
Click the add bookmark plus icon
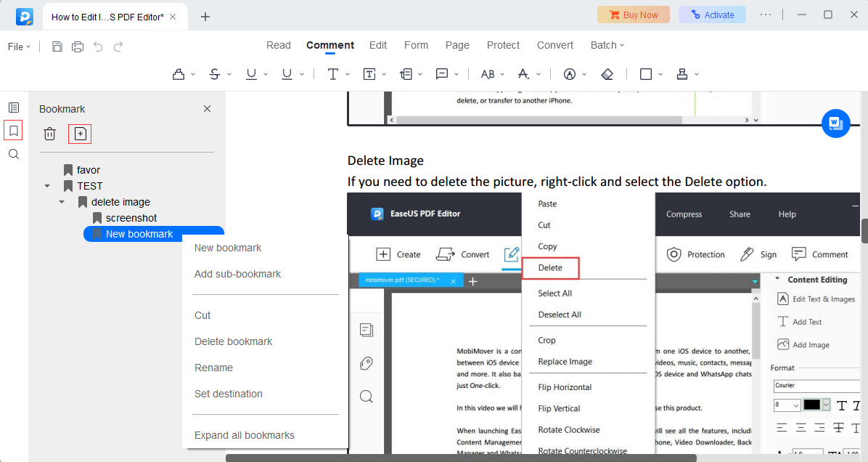[x=81, y=134]
